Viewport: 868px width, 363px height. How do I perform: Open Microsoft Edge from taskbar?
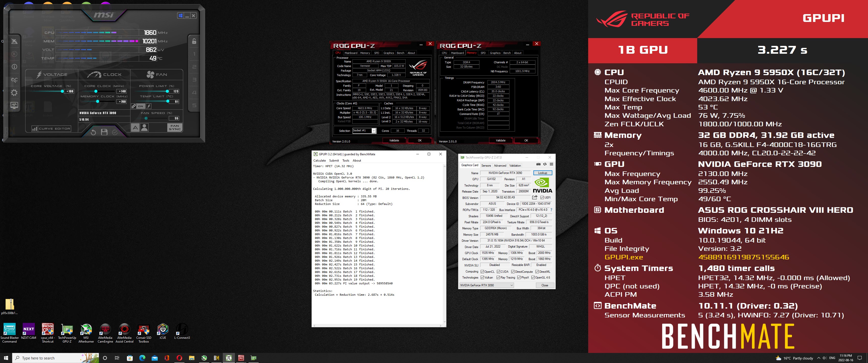click(x=142, y=358)
